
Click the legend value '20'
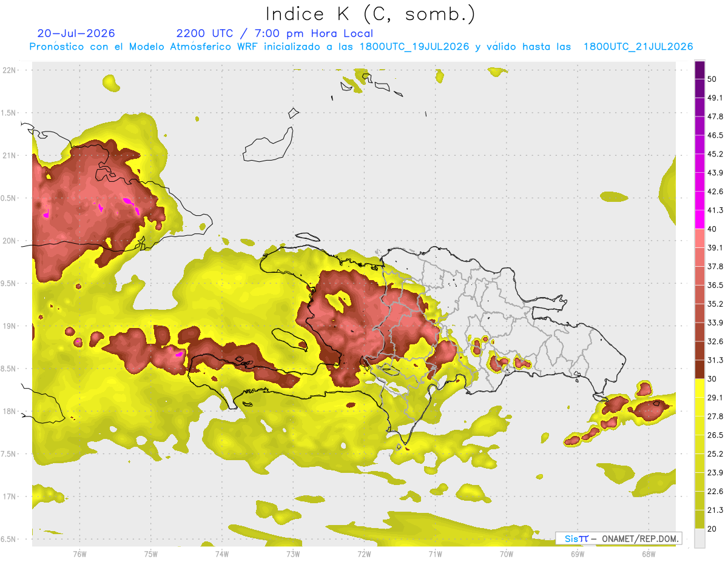(712, 529)
